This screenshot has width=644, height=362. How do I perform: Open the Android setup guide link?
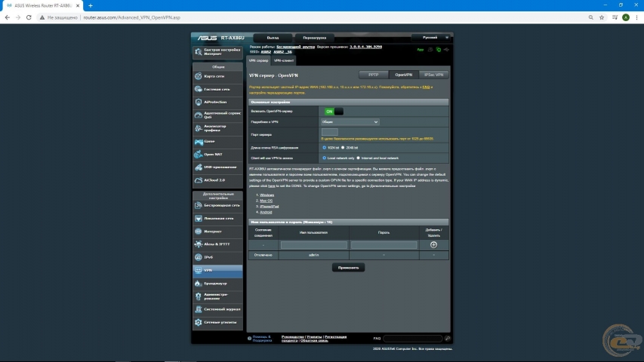point(266,212)
